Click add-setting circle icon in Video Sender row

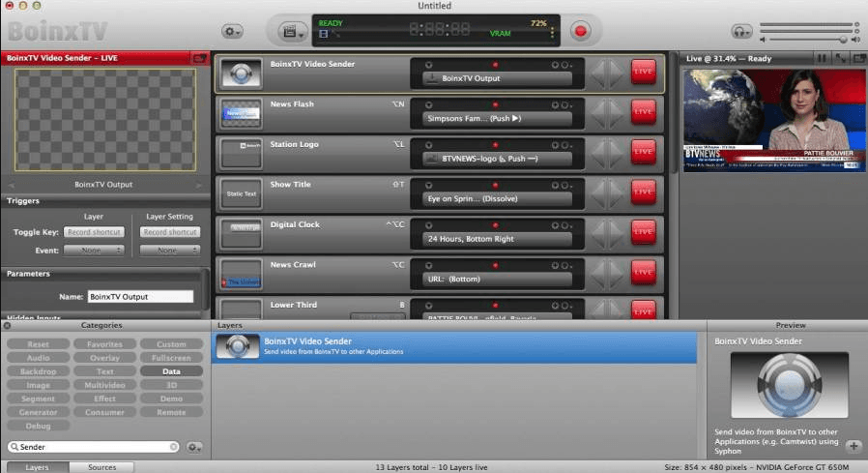tap(555, 65)
